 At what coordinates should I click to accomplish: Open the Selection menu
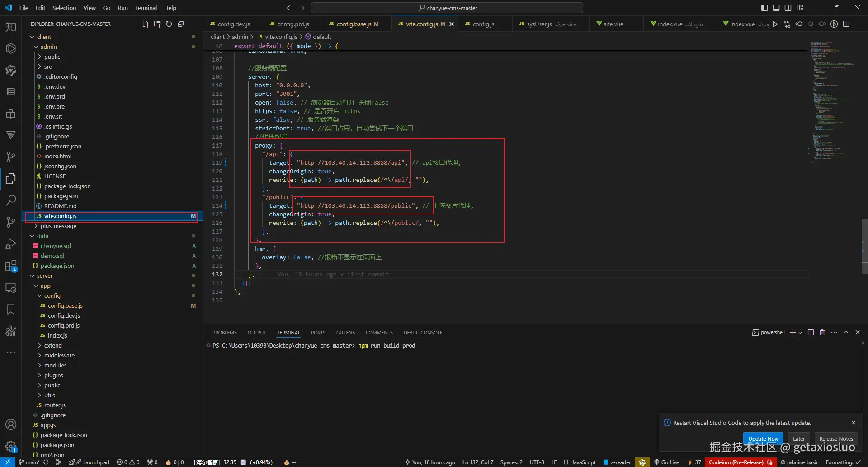[x=64, y=8]
